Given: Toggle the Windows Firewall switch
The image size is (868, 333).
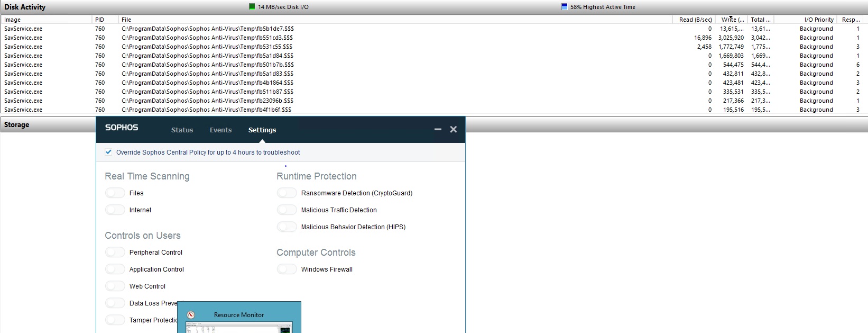Looking at the screenshot, I should 287,269.
